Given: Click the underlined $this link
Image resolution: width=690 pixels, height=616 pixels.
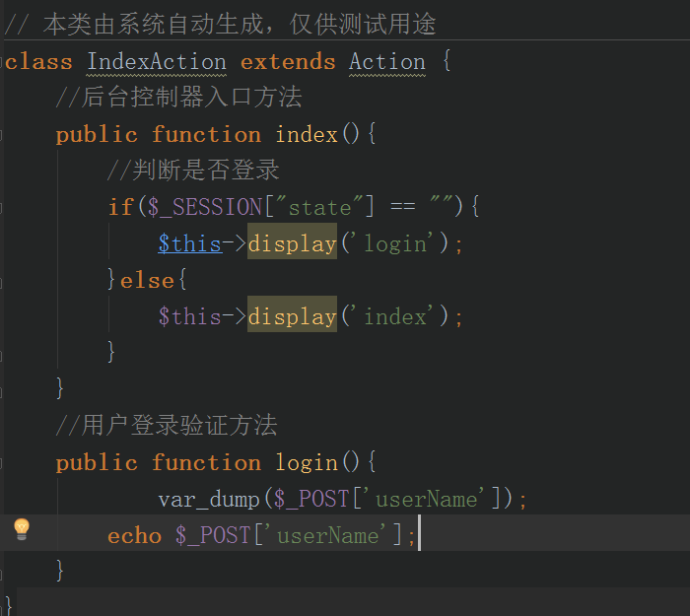Looking at the screenshot, I should coord(189,243).
